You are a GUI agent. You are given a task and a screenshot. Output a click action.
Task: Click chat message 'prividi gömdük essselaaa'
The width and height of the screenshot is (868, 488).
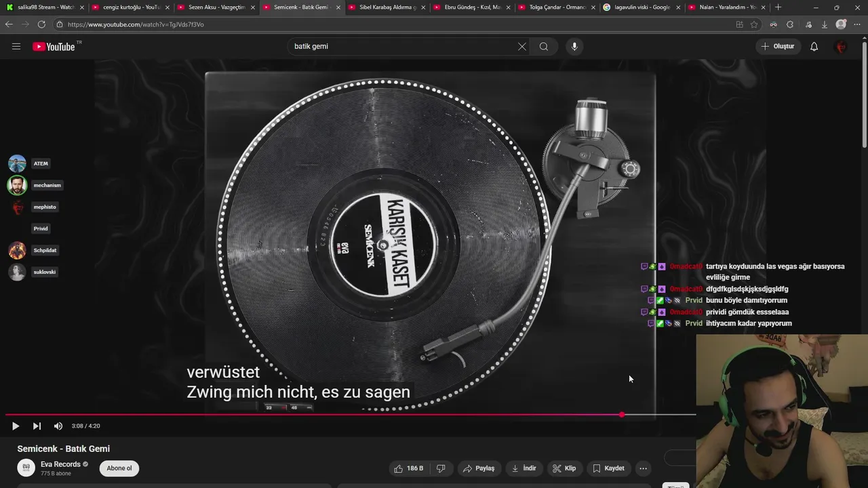coord(747,312)
